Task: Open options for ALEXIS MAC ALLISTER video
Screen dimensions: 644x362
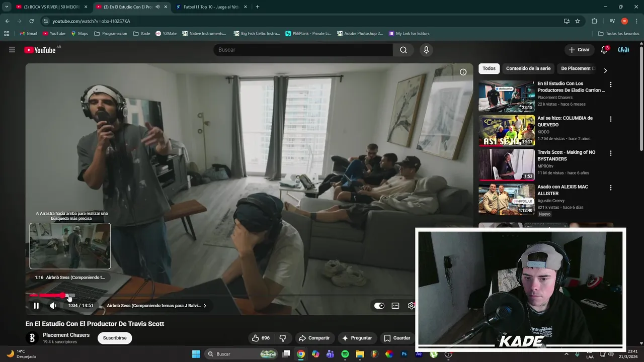Action: [x=611, y=188]
